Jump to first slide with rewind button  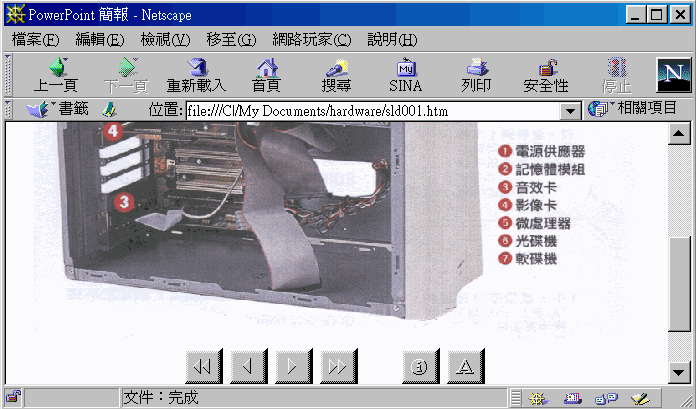(x=203, y=367)
